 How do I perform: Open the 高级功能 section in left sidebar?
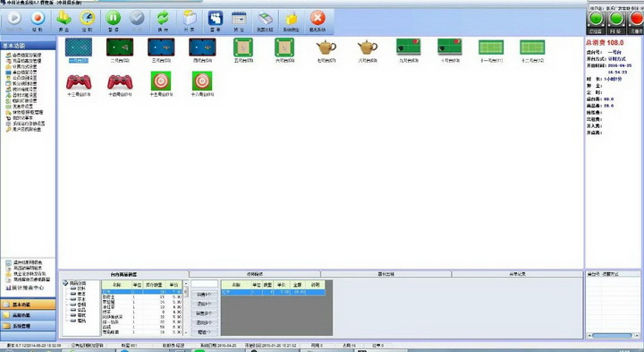(x=29, y=315)
